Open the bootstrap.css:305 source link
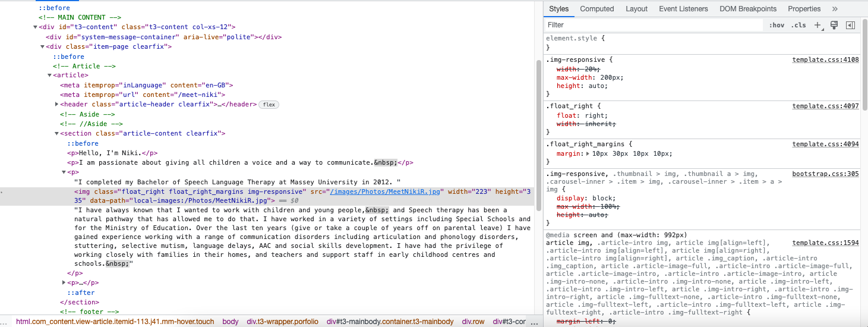 pos(825,174)
